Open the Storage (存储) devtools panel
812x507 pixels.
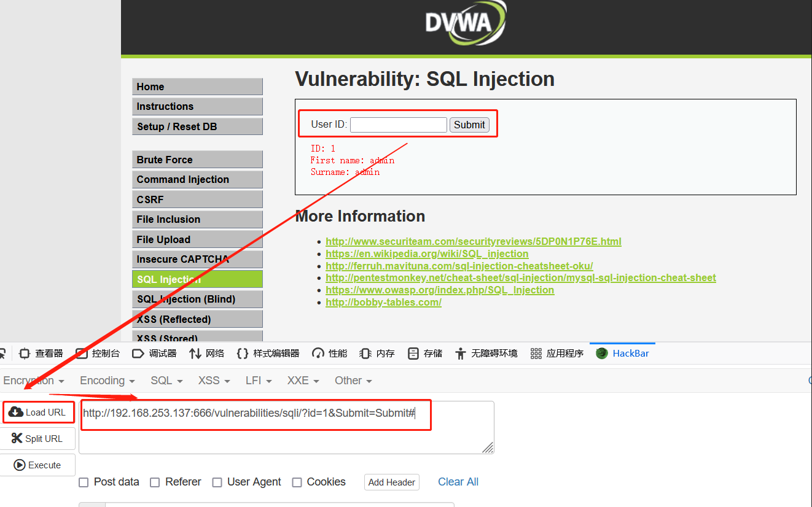[425, 354]
